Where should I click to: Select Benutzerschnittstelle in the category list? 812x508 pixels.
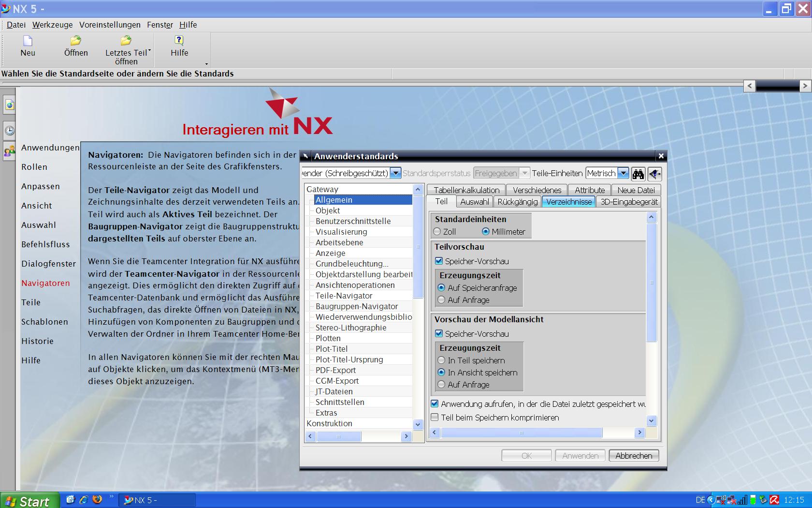pyautogui.click(x=353, y=221)
